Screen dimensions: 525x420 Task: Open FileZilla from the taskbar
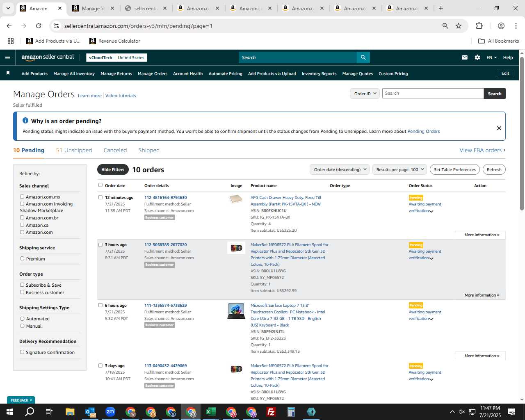pyautogui.click(x=271, y=412)
